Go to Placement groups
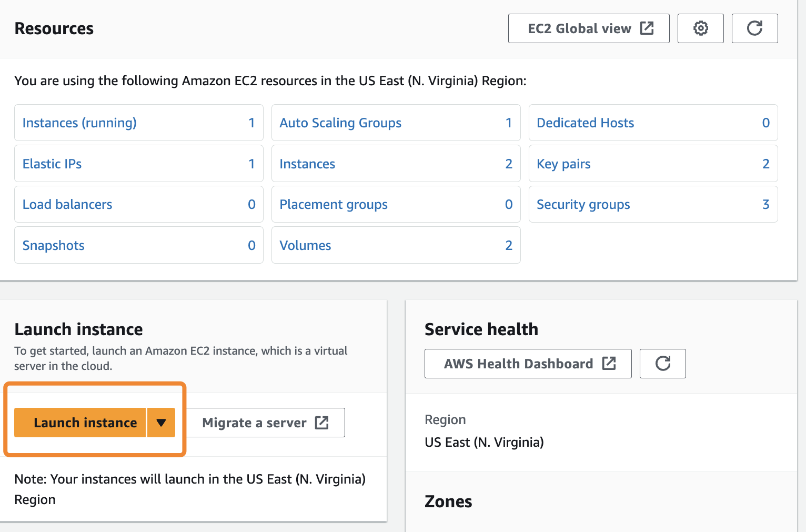 (334, 204)
